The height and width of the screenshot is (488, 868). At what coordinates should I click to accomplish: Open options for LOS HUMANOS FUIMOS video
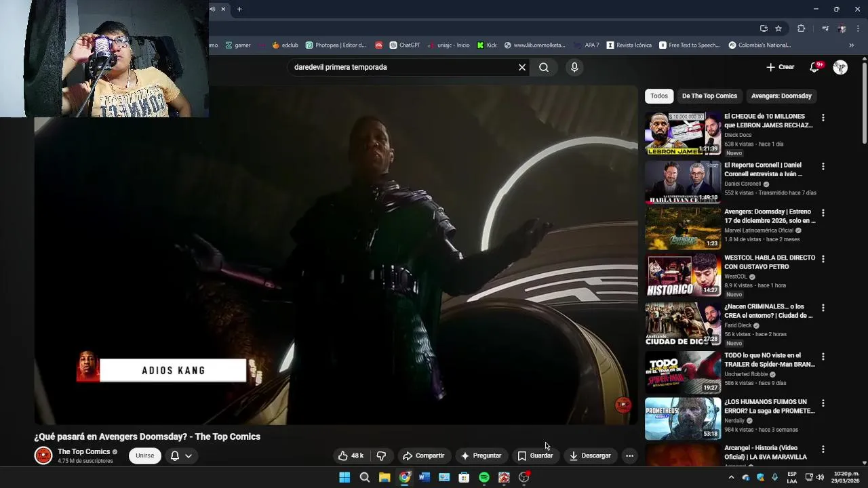pos(823,403)
